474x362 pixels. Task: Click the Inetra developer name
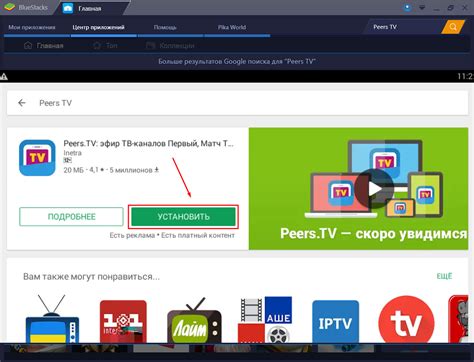[x=72, y=153]
